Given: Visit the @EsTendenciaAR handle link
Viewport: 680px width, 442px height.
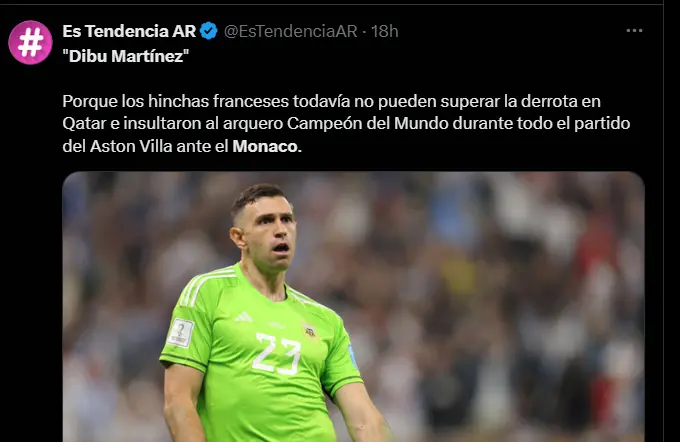Looking at the screenshot, I should tap(290, 31).
